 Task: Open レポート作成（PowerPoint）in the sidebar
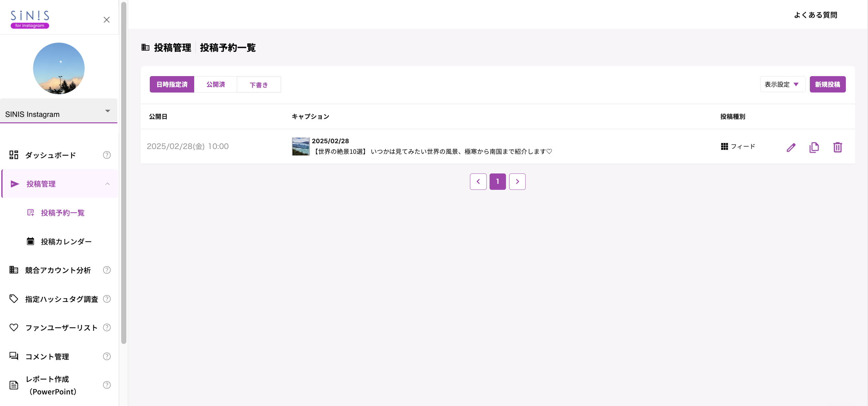pos(52,385)
